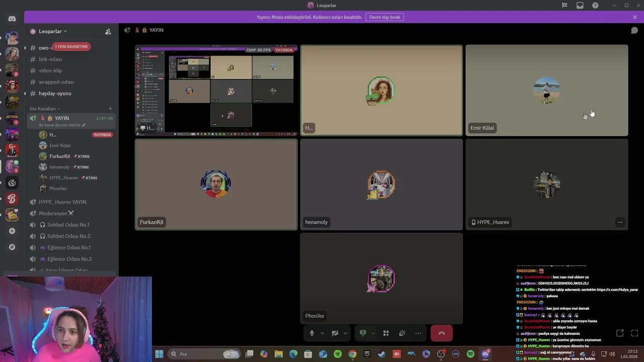
Task: Open camera options dropdown arrow
Action: coord(345,333)
